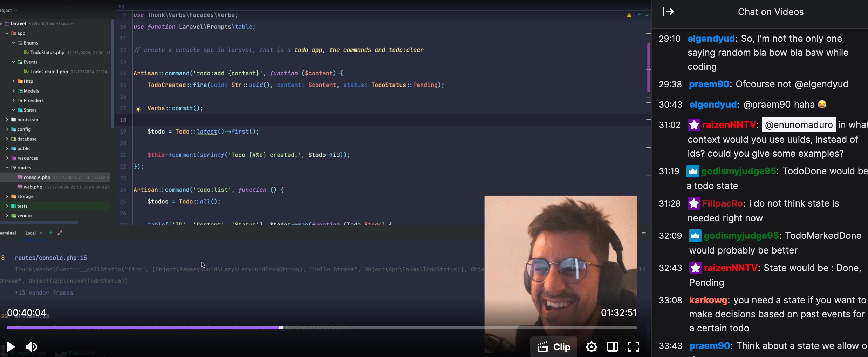
Task: Click the progress bar playhead handle
Action: (281, 328)
